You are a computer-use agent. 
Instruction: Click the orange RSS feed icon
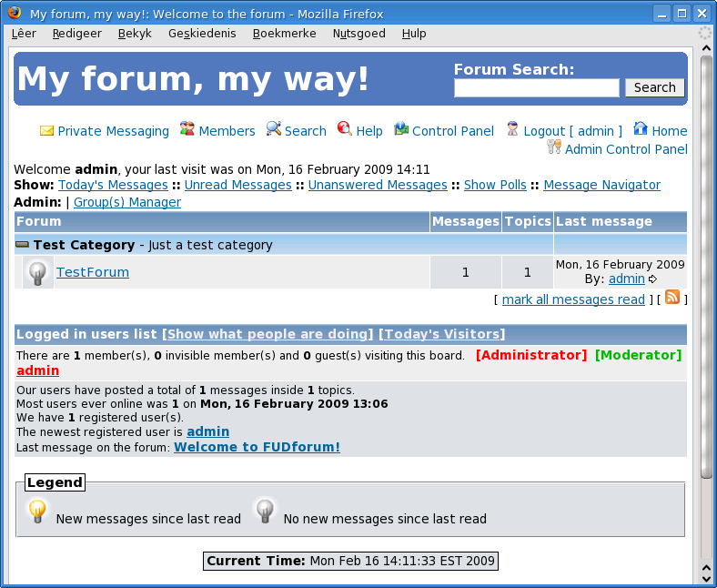(x=672, y=298)
